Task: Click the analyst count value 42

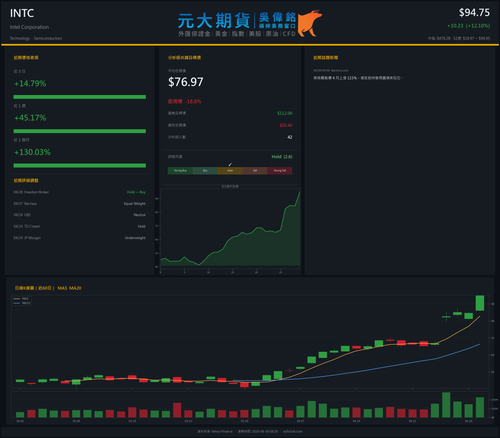Action: tap(290, 137)
